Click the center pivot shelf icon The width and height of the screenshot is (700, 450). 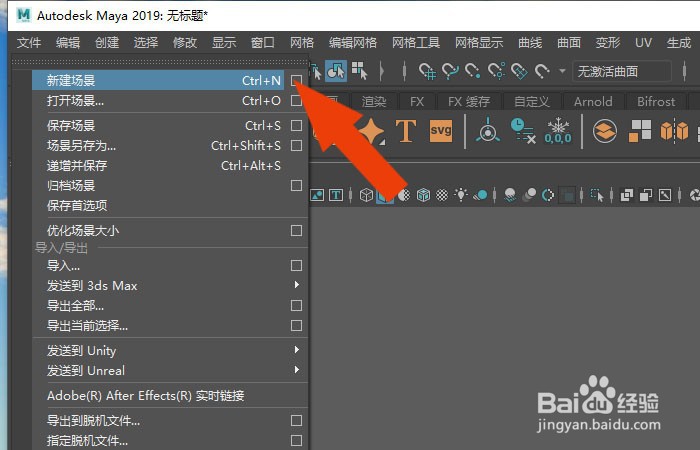488,130
